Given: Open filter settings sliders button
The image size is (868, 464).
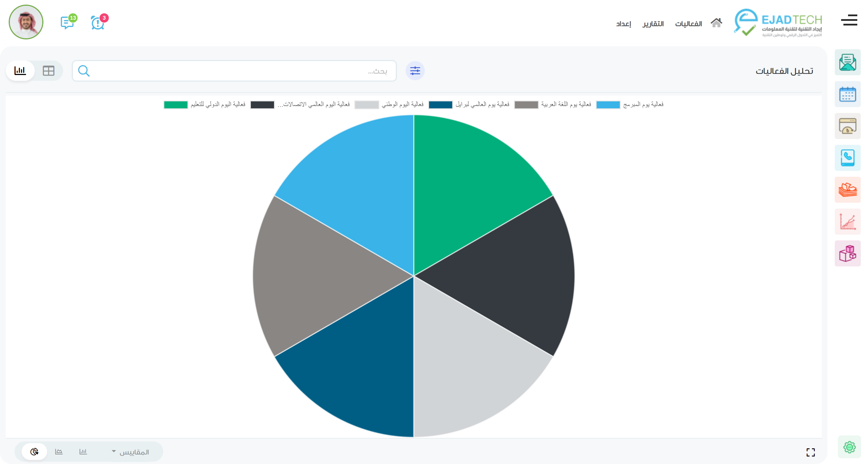Looking at the screenshot, I should point(415,71).
